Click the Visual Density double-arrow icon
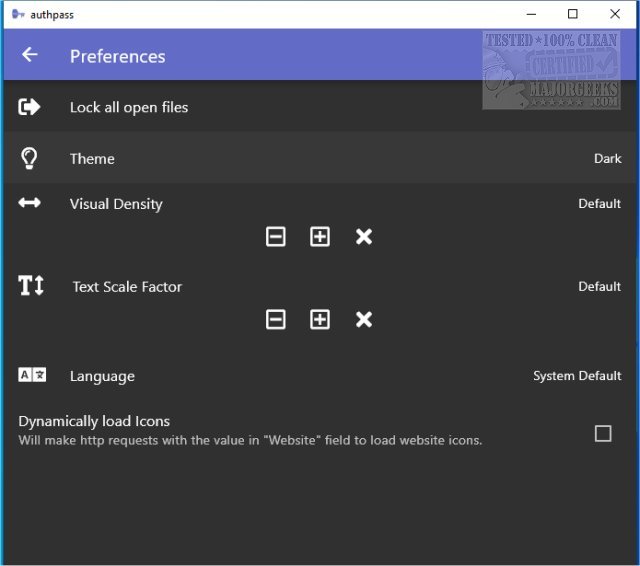 point(30,203)
